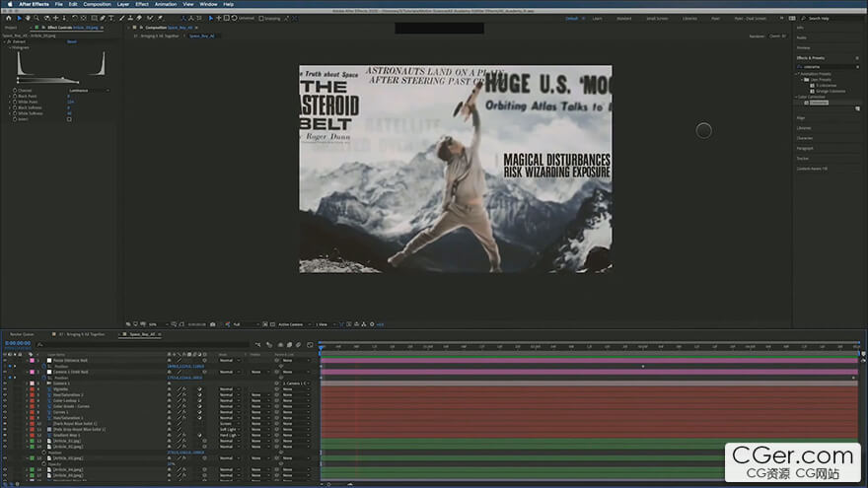This screenshot has height=488, width=868.
Task: Switch to the Small Screen workspace
Action: click(657, 19)
